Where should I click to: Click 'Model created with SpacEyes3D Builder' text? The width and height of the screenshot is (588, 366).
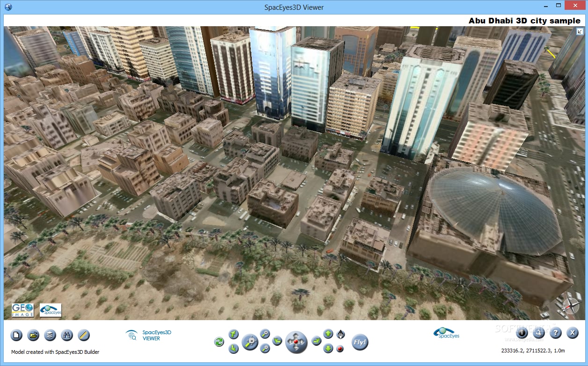click(x=55, y=352)
